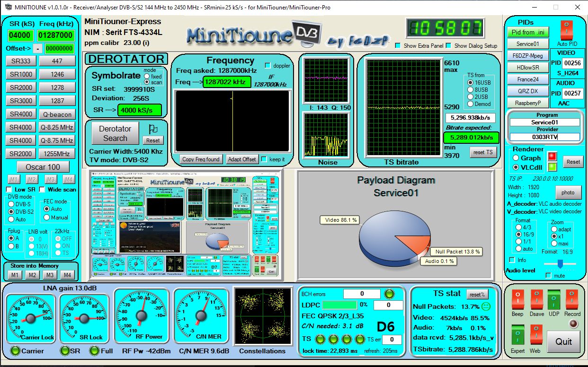
Task: Click the Constellations display
Action: pyautogui.click(x=262, y=317)
